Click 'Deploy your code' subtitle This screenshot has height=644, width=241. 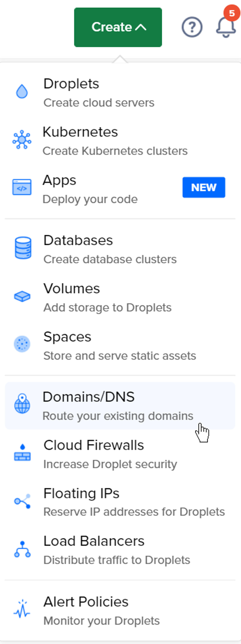coord(90,200)
